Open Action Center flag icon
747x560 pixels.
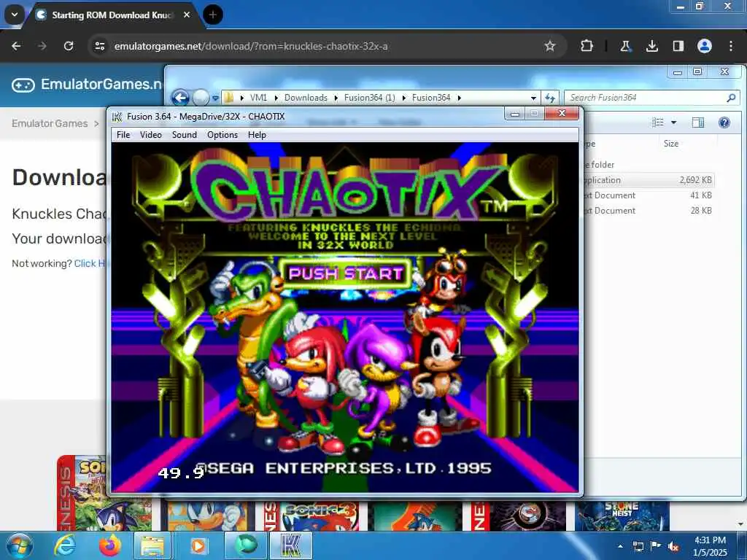pyautogui.click(x=656, y=546)
